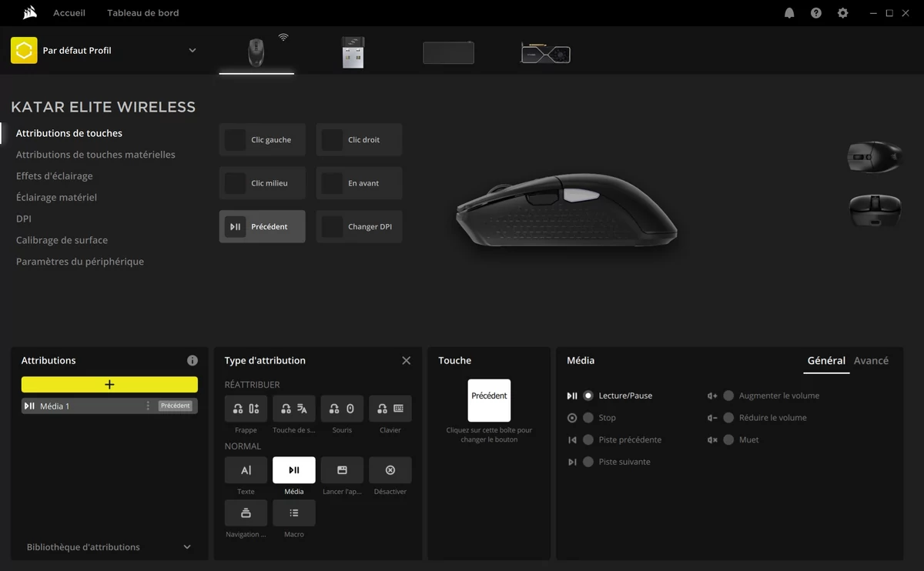Choose the Média assignment type
The image size is (924, 571).
point(294,470)
